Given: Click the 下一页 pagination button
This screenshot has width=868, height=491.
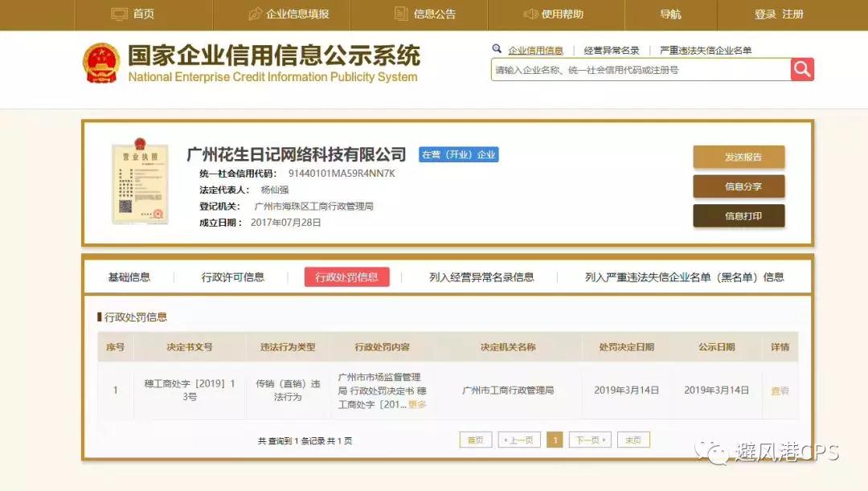Looking at the screenshot, I should pyautogui.click(x=590, y=440).
